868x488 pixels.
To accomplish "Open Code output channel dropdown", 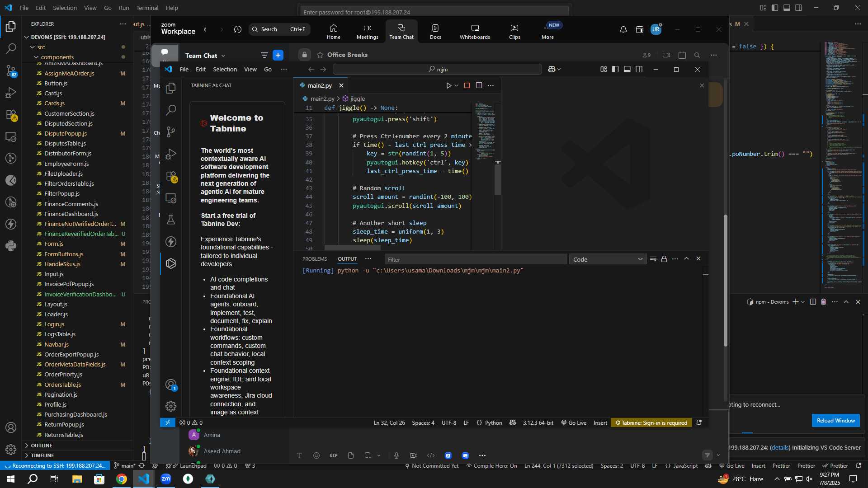I will coord(607,259).
